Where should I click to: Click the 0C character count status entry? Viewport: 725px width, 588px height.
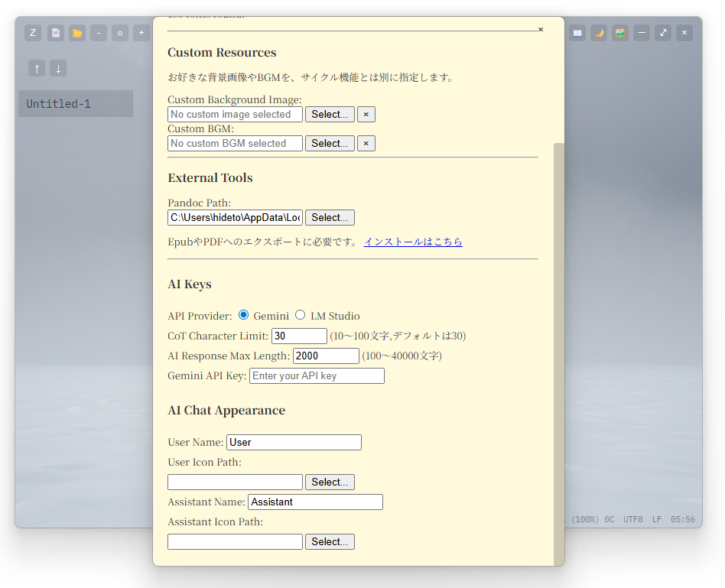coord(610,519)
